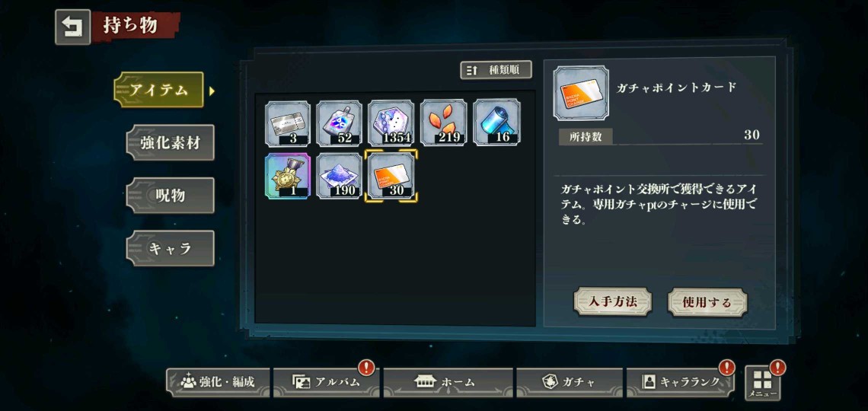
Task: Click the 入手方法 button
Action: pos(612,302)
